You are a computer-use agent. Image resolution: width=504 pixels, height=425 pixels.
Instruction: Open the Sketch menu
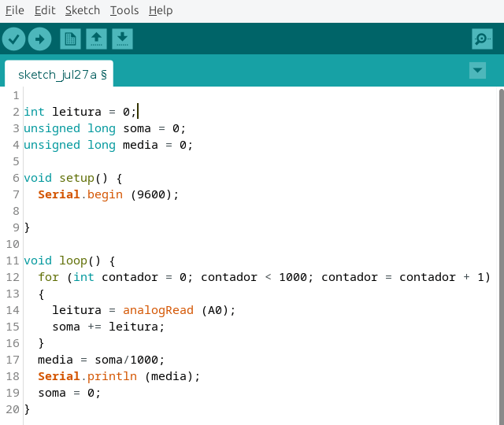83,10
